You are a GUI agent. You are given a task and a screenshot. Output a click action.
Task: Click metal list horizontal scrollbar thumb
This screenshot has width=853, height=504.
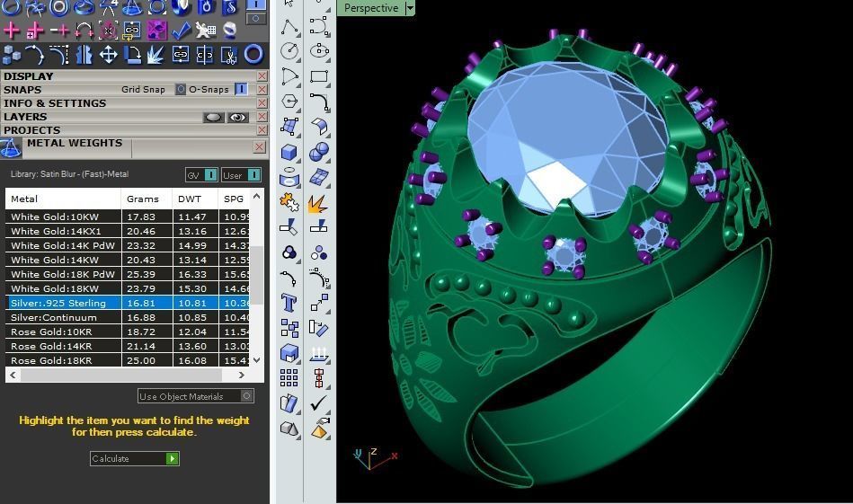point(121,376)
